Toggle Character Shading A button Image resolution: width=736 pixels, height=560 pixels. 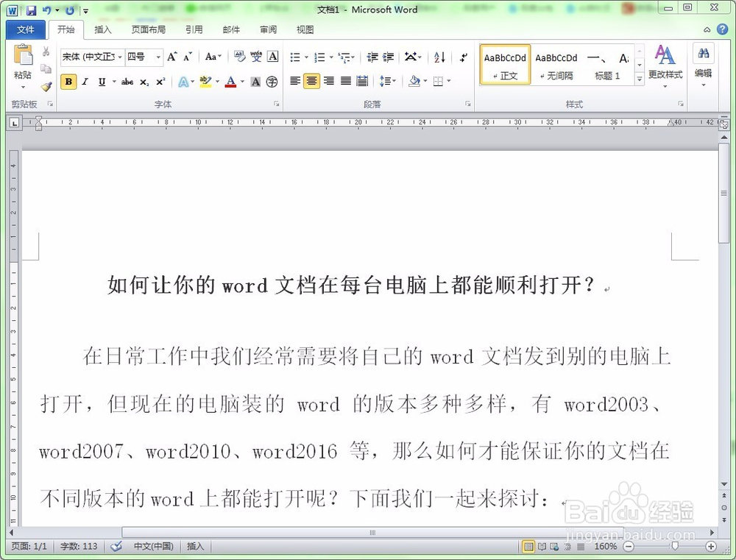click(255, 82)
